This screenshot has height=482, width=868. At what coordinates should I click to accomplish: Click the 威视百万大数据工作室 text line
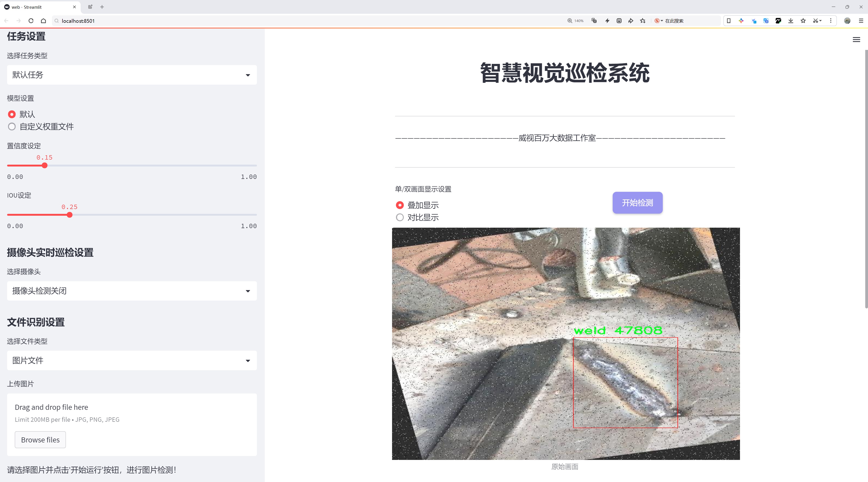coord(557,138)
